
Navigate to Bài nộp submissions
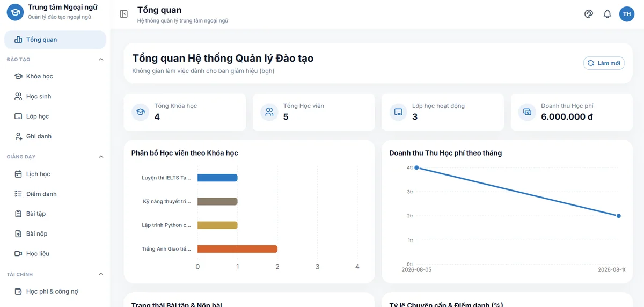[x=55, y=233]
